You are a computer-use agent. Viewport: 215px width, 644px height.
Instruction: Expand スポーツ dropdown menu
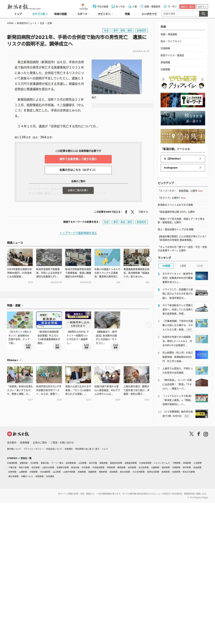pos(83,14)
